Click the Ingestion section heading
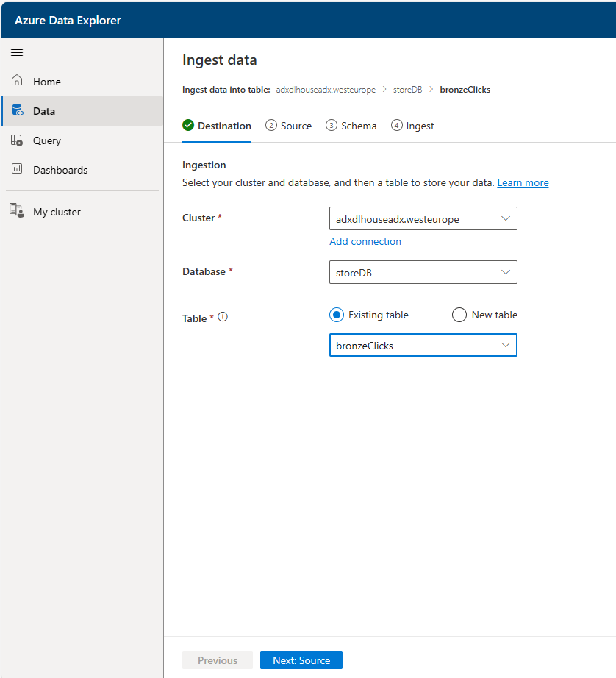 coord(204,165)
